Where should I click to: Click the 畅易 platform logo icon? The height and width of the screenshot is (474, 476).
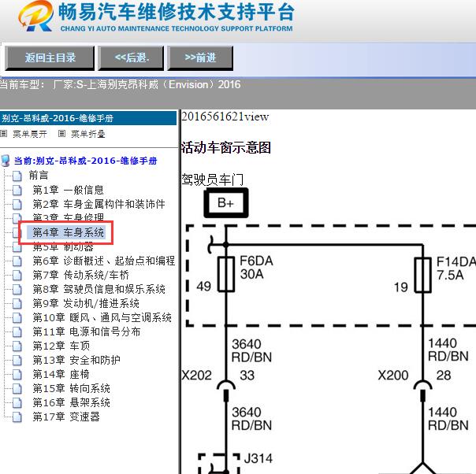click(x=35, y=16)
